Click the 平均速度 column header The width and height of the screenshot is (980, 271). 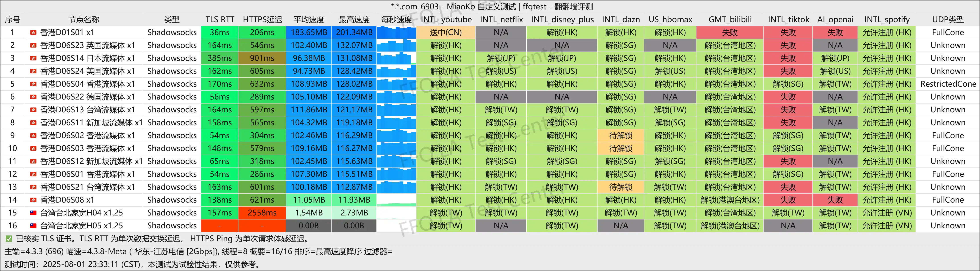[309, 19]
